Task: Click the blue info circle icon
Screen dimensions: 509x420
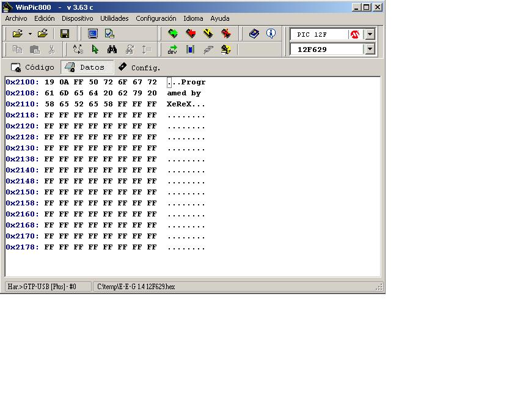Action: [271, 34]
